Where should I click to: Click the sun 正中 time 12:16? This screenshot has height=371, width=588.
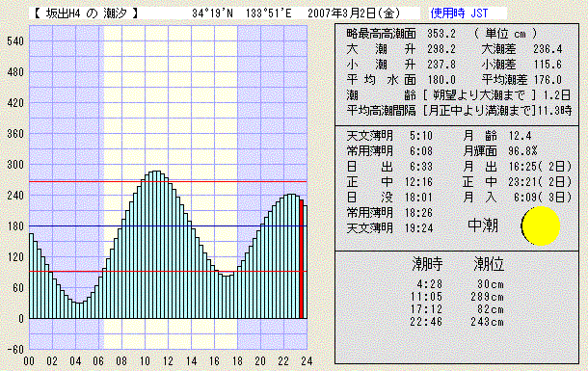(418, 182)
